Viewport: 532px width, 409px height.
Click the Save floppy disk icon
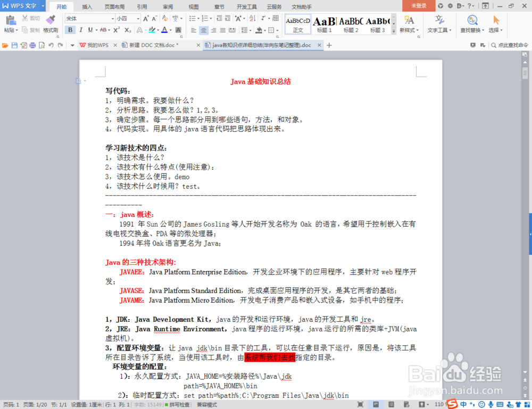(14, 45)
